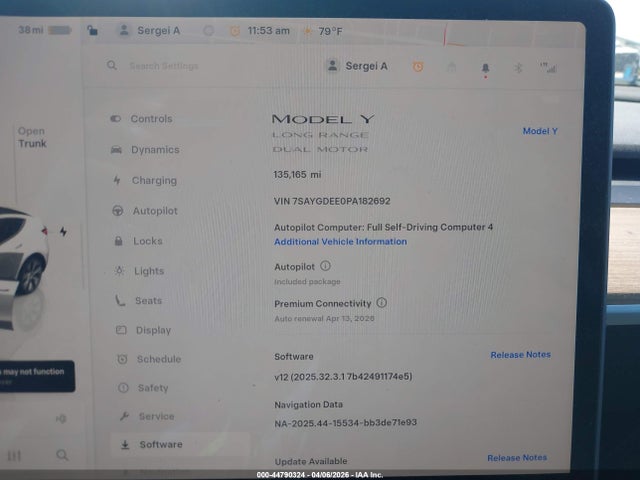Click the Search Settings field
Viewport: 640px width, 480px height.
point(164,66)
